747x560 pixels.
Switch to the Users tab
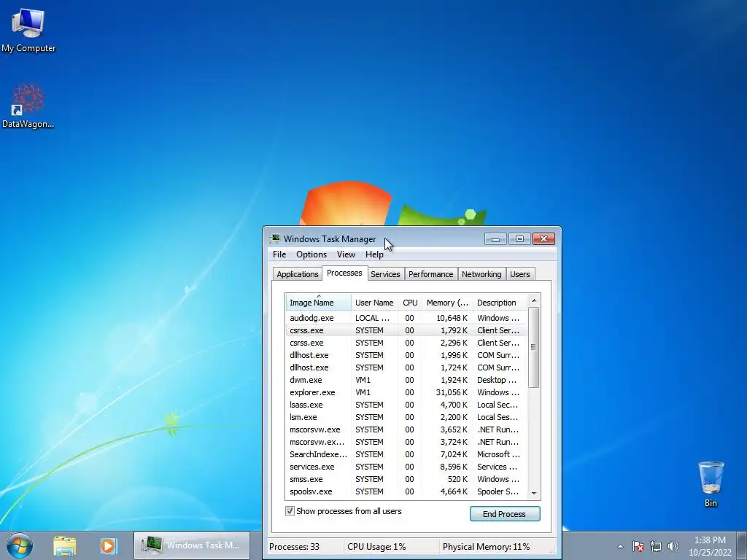519,274
